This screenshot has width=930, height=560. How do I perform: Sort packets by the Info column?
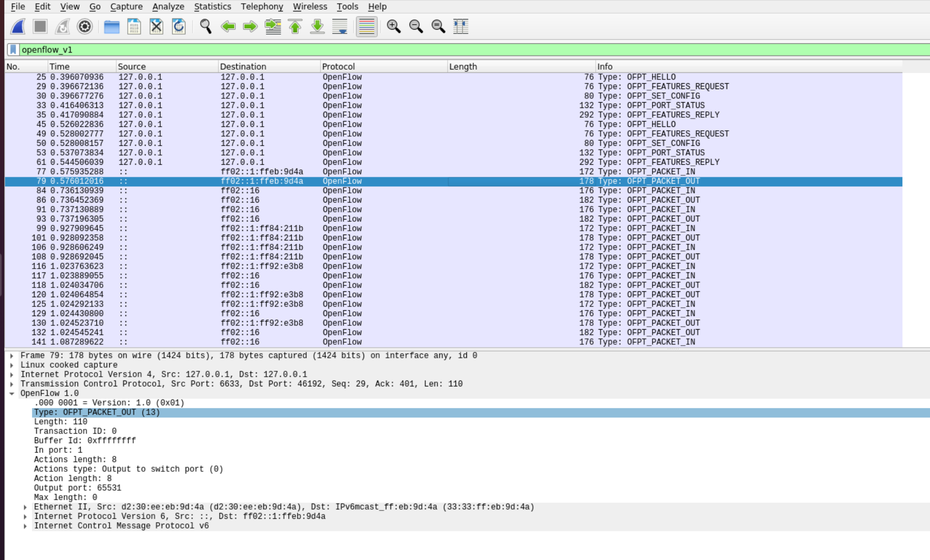749,66
